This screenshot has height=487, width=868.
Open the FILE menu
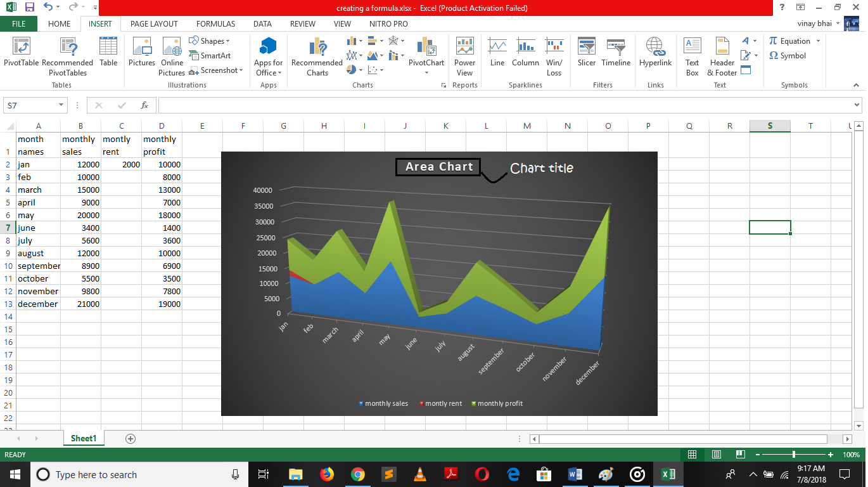tap(18, 24)
